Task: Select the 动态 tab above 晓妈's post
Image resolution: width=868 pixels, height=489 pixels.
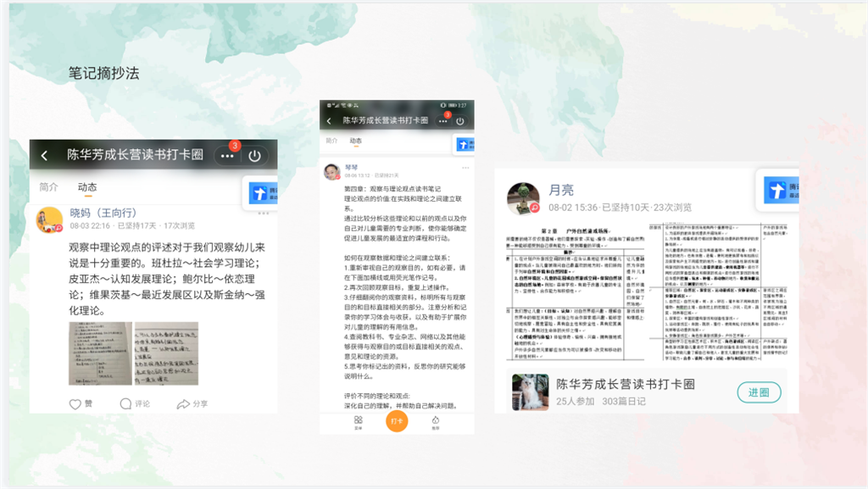Action: [87, 187]
